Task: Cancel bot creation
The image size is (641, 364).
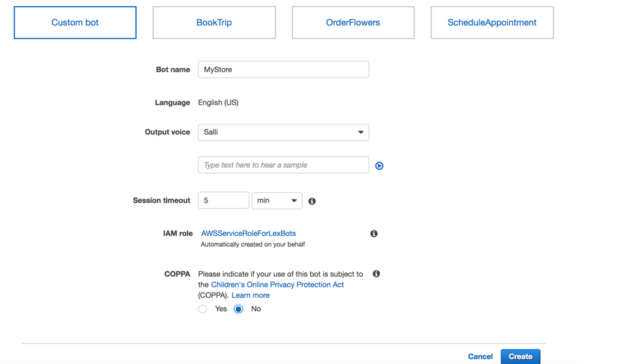Action: (480, 357)
